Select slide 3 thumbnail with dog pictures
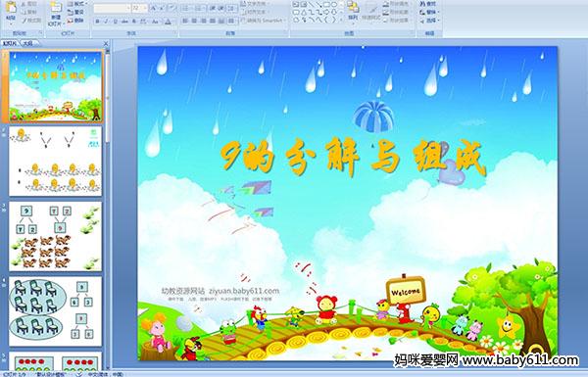The height and width of the screenshot is (377, 588). pos(56,236)
